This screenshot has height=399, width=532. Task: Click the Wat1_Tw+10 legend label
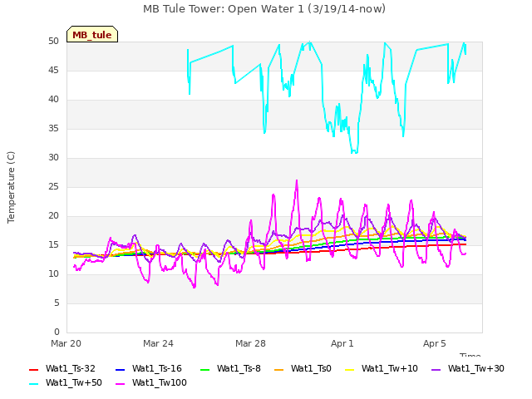coord(390,368)
